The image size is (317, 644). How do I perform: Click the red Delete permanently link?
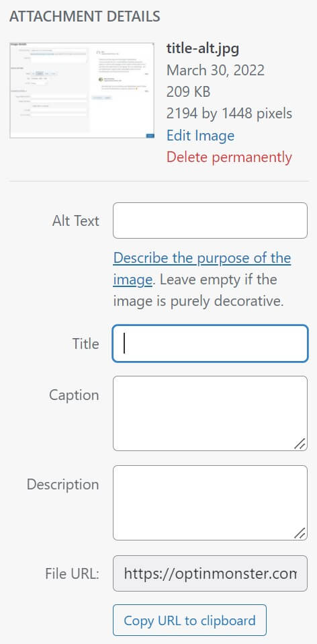229,157
